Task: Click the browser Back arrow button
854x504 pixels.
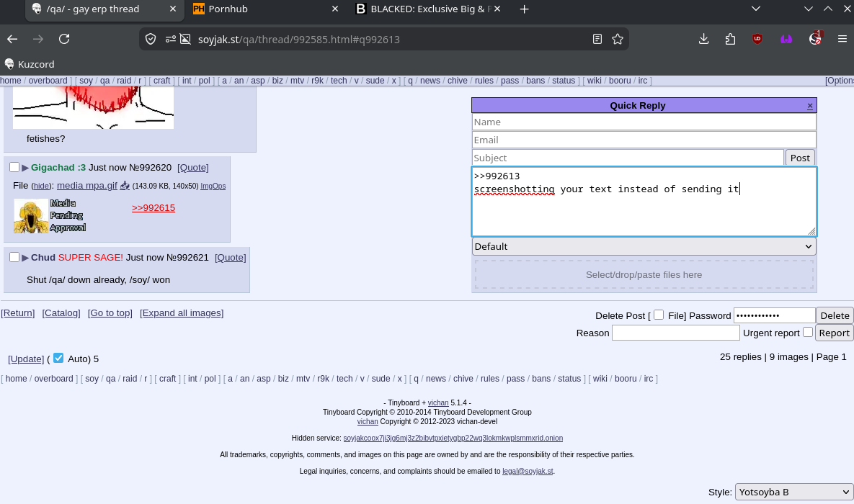Action: click(x=12, y=39)
